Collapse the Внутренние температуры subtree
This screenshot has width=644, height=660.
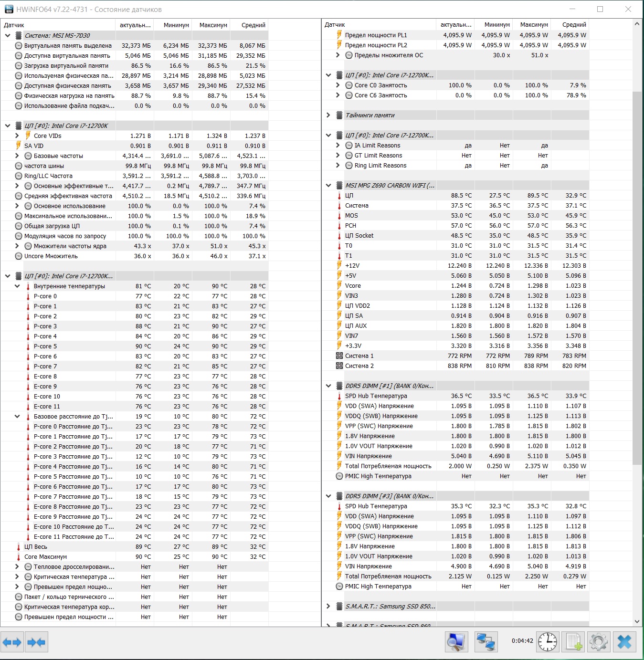[17, 286]
